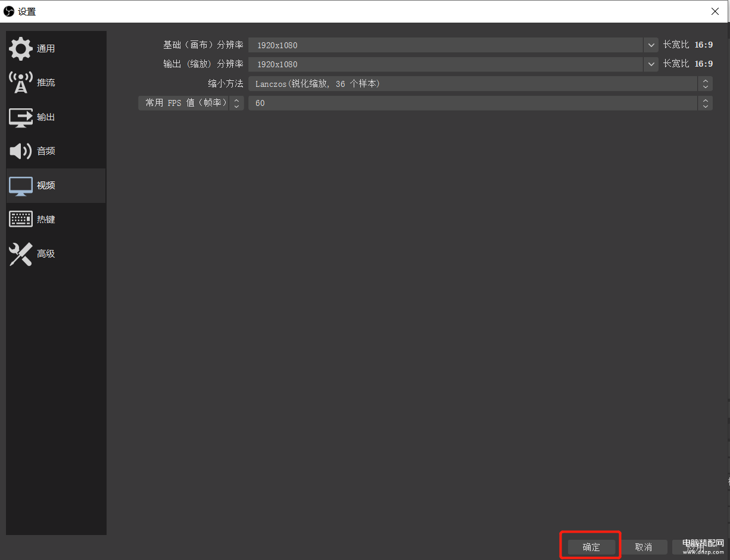
Task: Change the 常用 FPS 值 type selector
Action: [191, 103]
